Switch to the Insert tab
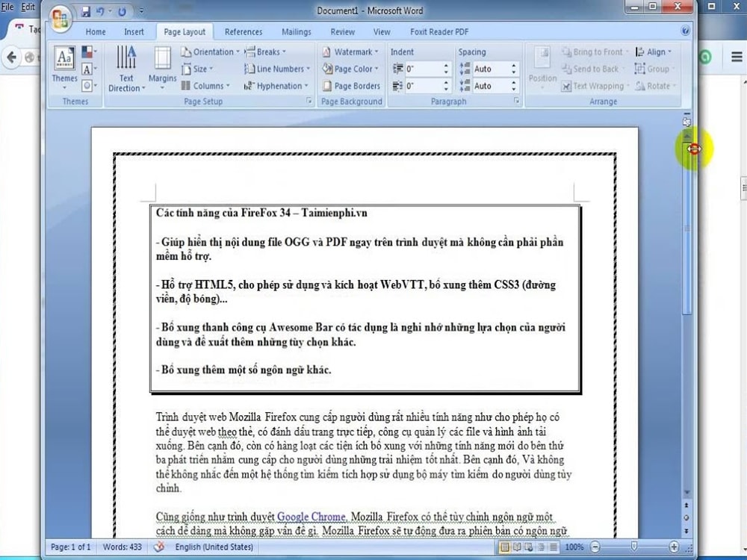 pos(134,32)
